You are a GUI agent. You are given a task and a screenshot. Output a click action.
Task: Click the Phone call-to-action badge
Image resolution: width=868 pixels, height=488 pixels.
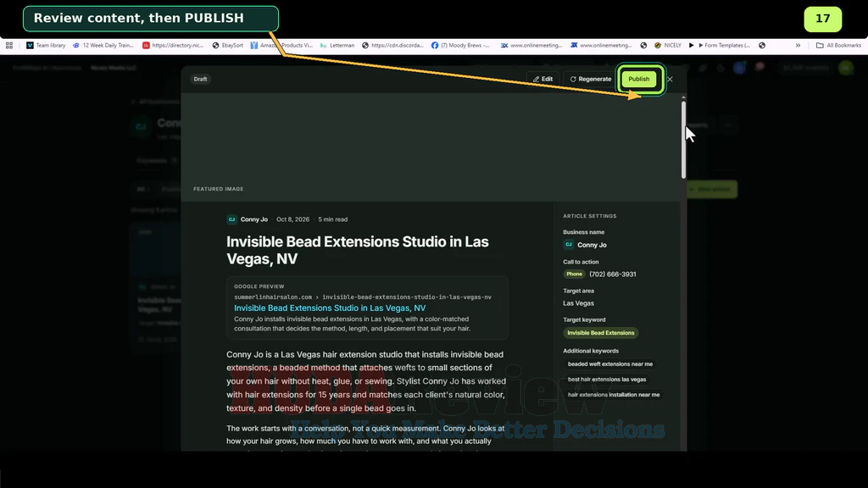click(x=574, y=274)
